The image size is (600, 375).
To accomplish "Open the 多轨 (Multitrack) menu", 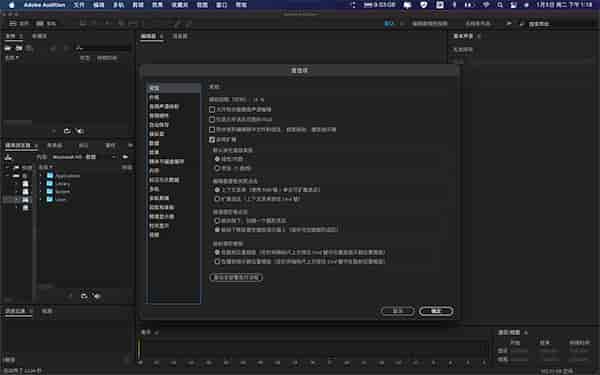I will pyautogui.click(x=118, y=5).
